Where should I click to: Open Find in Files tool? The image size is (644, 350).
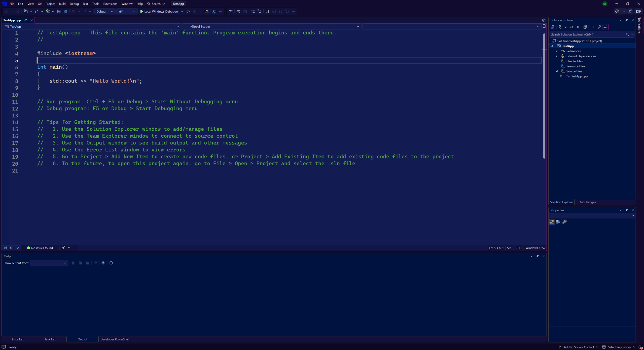click(x=206, y=11)
